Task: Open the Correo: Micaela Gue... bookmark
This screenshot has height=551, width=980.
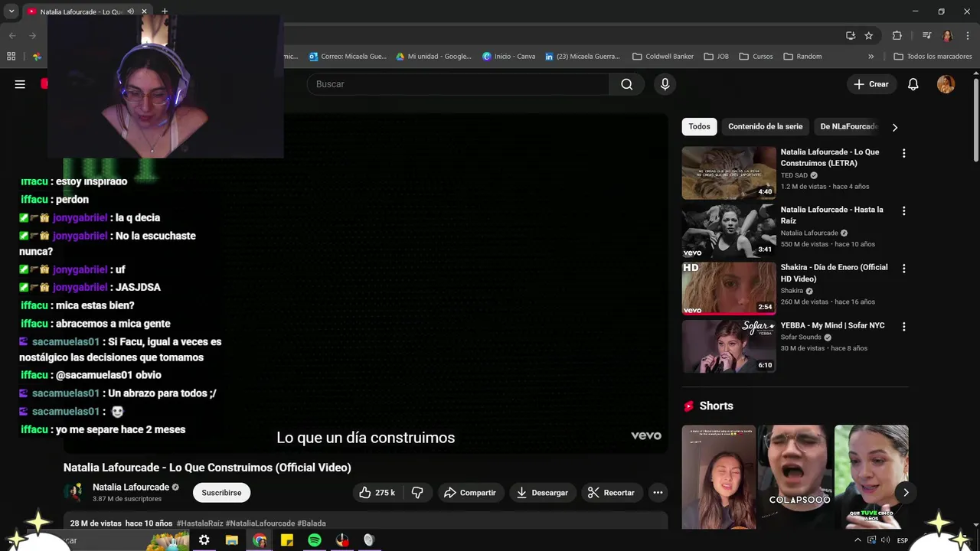Action: click(348, 56)
